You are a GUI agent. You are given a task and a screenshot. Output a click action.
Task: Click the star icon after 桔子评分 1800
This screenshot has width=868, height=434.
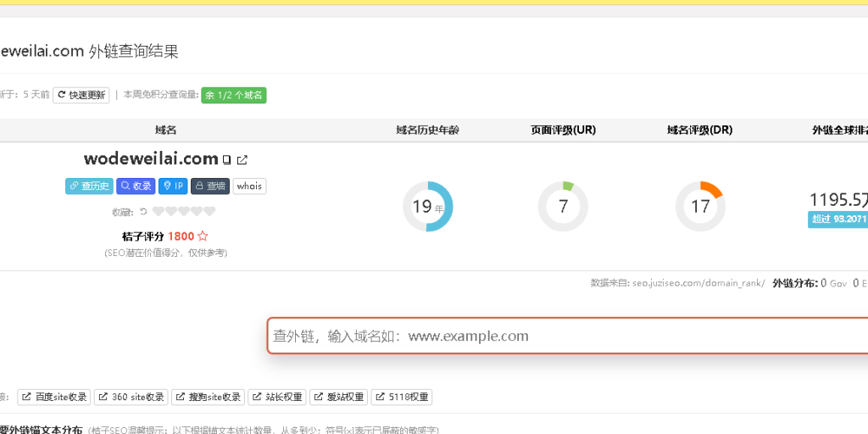click(203, 236)
